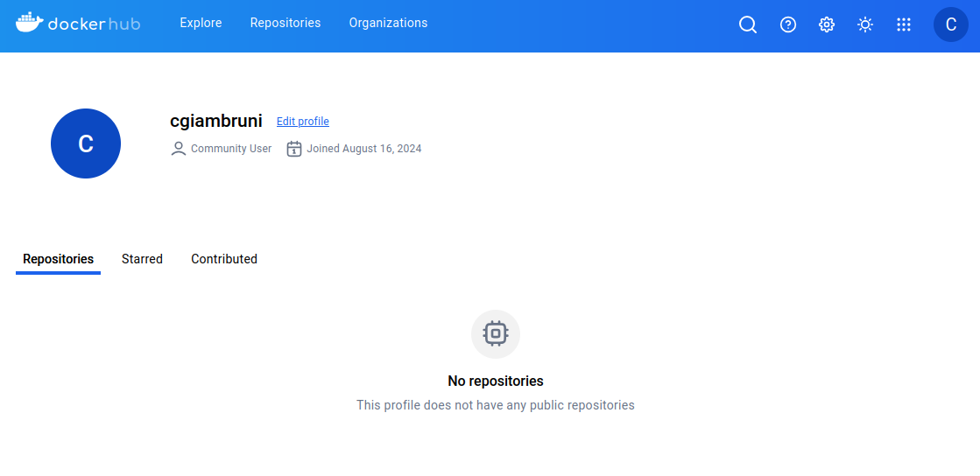Select the Repositories profile tab
This screenshot has height=476, width=980.
click(58, 259)
